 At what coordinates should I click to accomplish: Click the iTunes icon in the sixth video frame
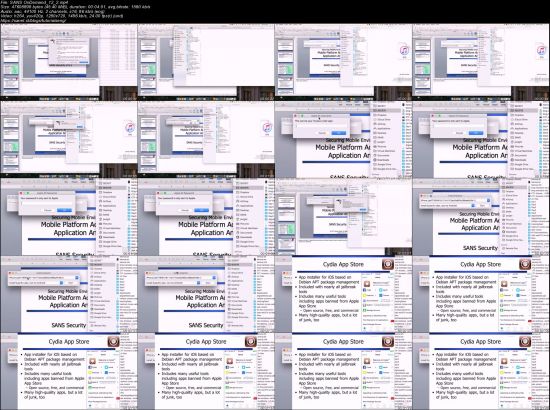tap(267, 127)
